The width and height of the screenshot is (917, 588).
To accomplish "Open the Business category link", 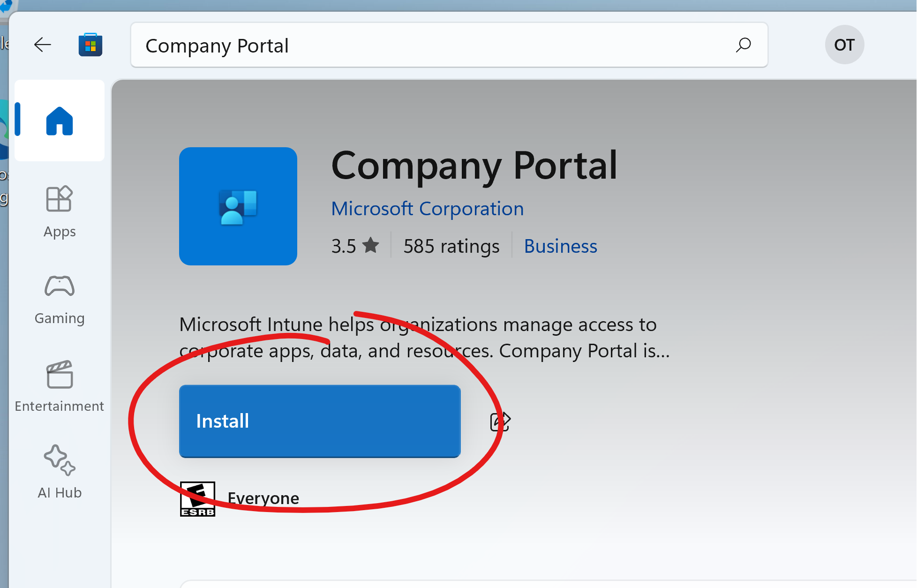I will pyautogui.click(x=561, y=246).
